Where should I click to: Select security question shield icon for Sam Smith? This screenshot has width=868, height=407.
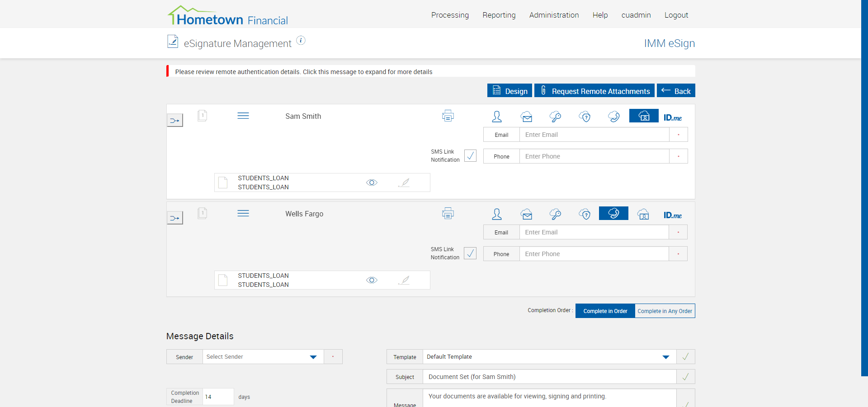[x=585, y=117]
